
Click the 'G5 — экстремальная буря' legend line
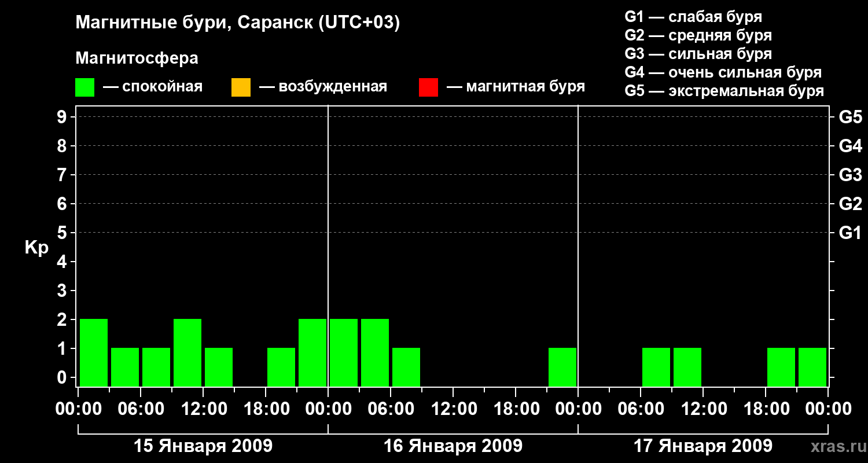tap(724, 91)
